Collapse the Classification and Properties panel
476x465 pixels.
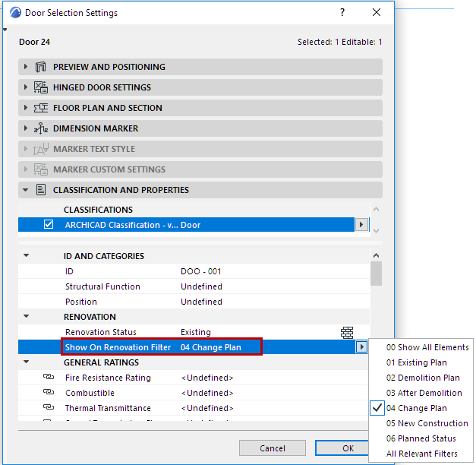pos(26,190)
